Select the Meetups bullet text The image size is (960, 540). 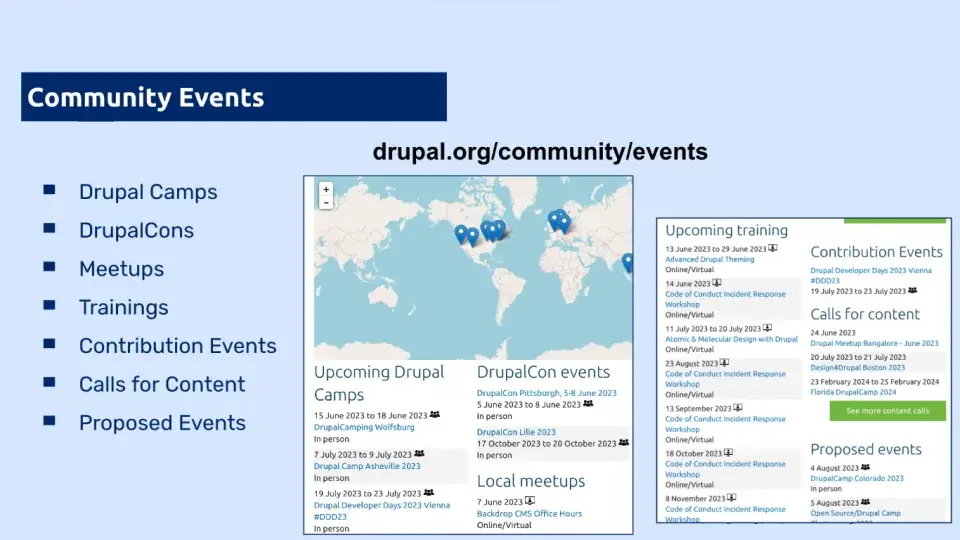click(121, 269)
